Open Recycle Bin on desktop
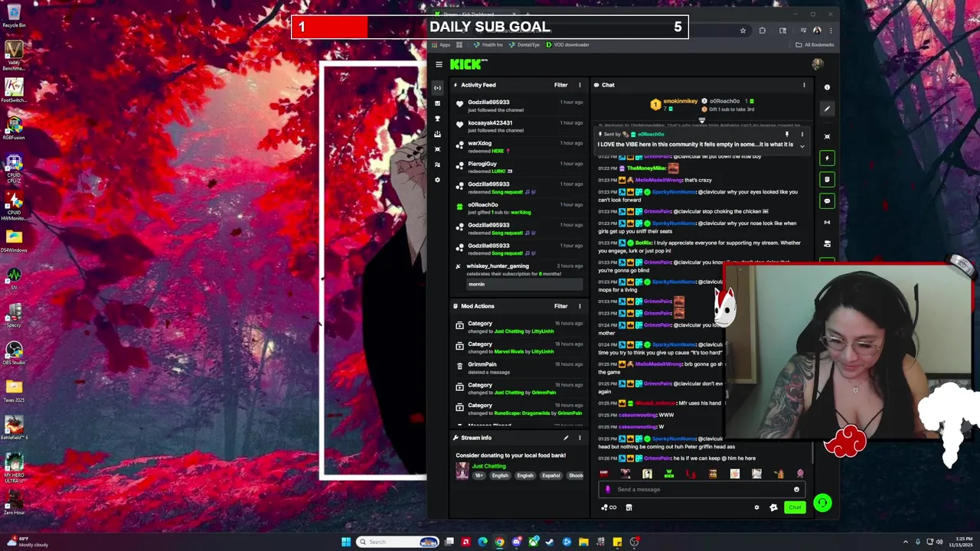Image resolution: width=980 pixels, height=551 pixels. tap(14, 15)
